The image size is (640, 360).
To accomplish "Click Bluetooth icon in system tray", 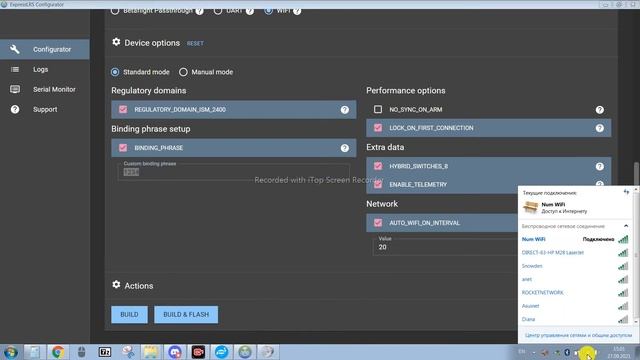I will point(567,352).
